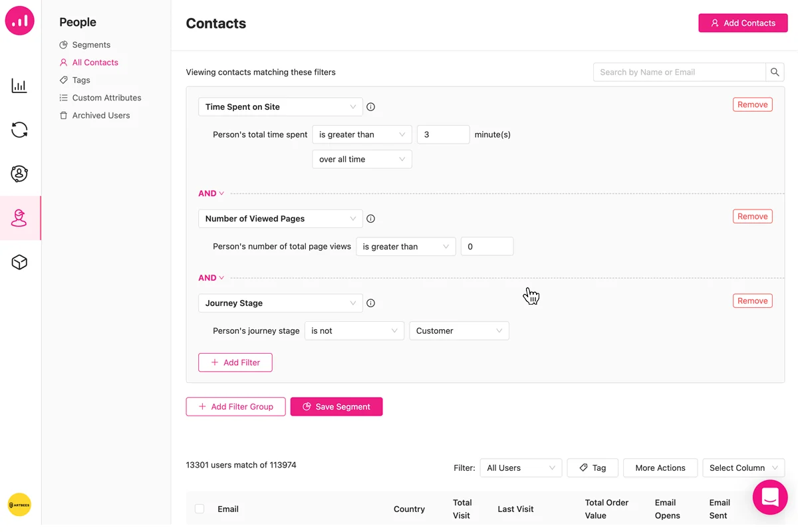Click the Country column header
The width and height of the screenshot is (798, 532).
pos(409,509)
